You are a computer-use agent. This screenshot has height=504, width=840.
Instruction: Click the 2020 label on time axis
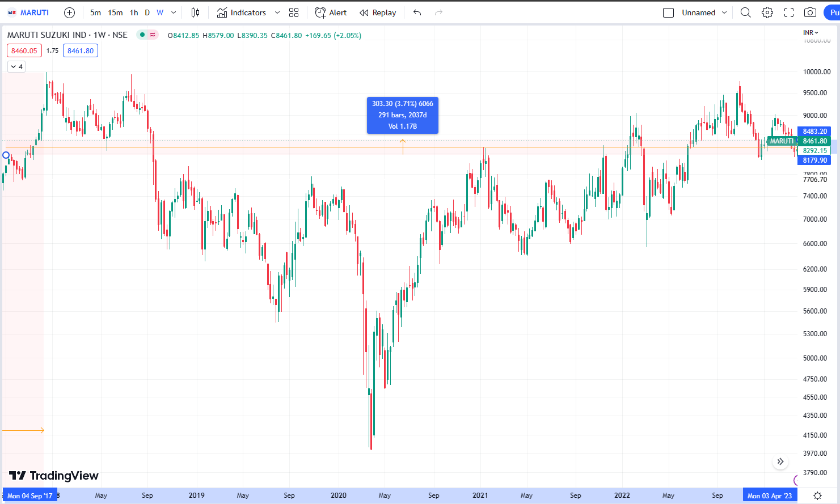(x=339, y=495)
